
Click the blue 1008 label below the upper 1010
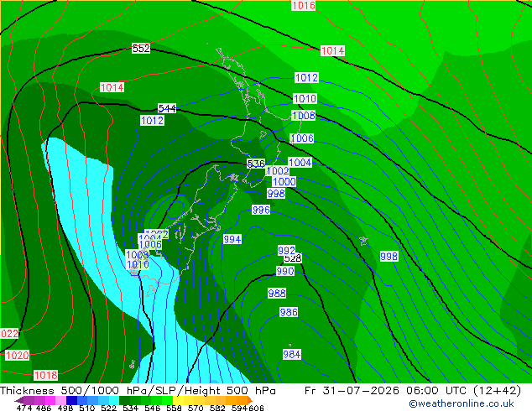pyautogui.click(x=303, y=116)
